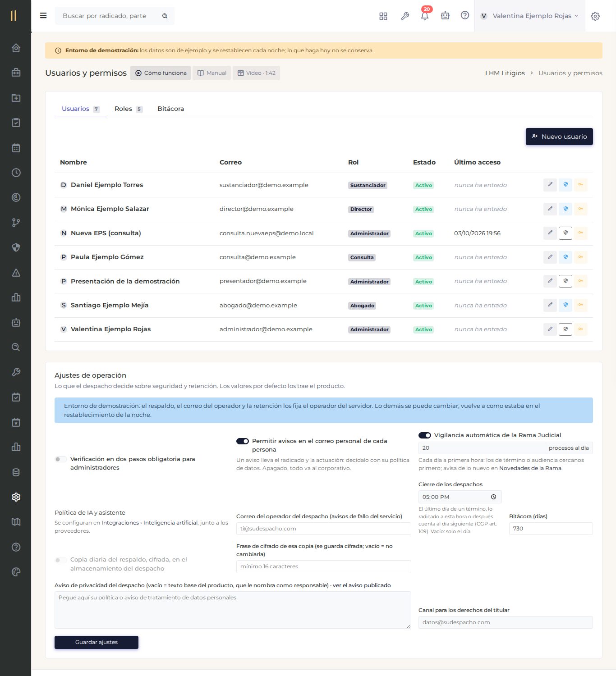This screenshot has height=676, width=616.
Task: Open the briefcase icon in the sidebar
Action: (16, 73)
